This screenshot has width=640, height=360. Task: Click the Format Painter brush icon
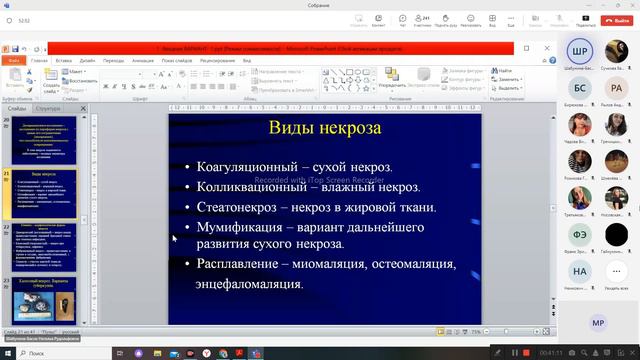[29, 90]
